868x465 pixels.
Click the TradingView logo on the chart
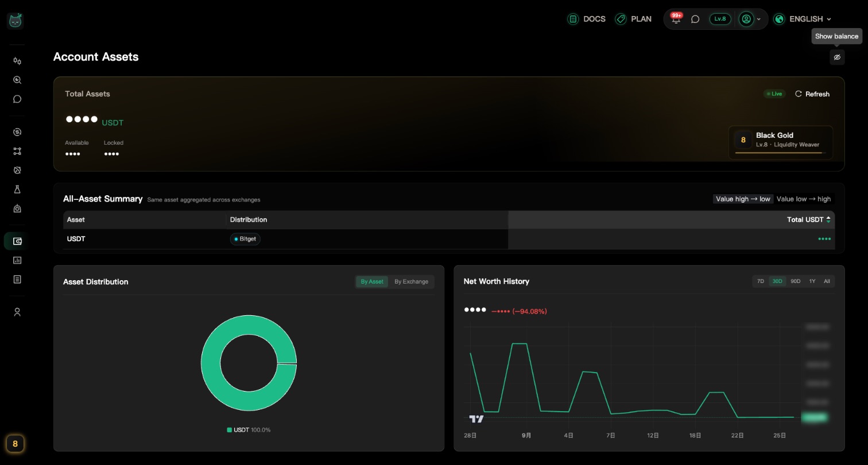click(476, 418)
